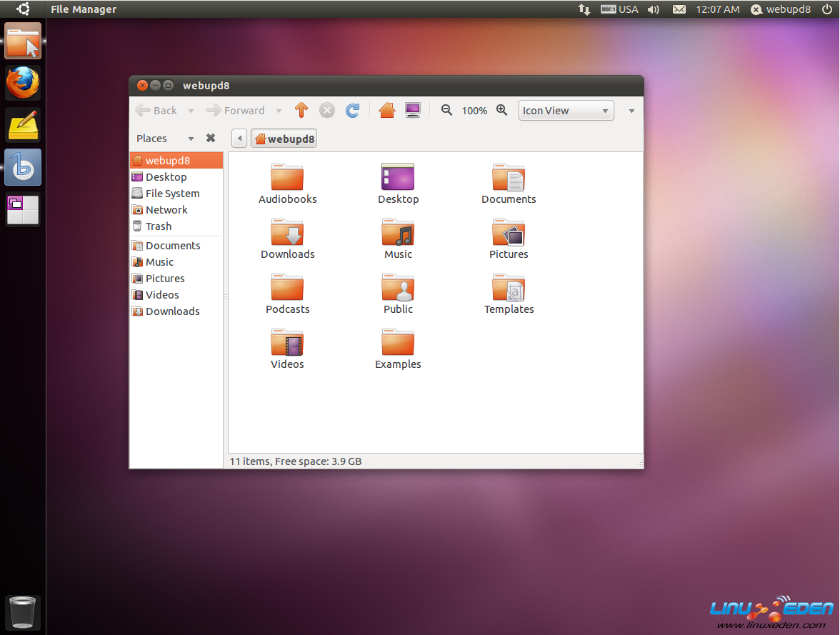Open the USA keyboard layout indicator
The width and height of the screenshot is (840, 635).
click(619, 9)
